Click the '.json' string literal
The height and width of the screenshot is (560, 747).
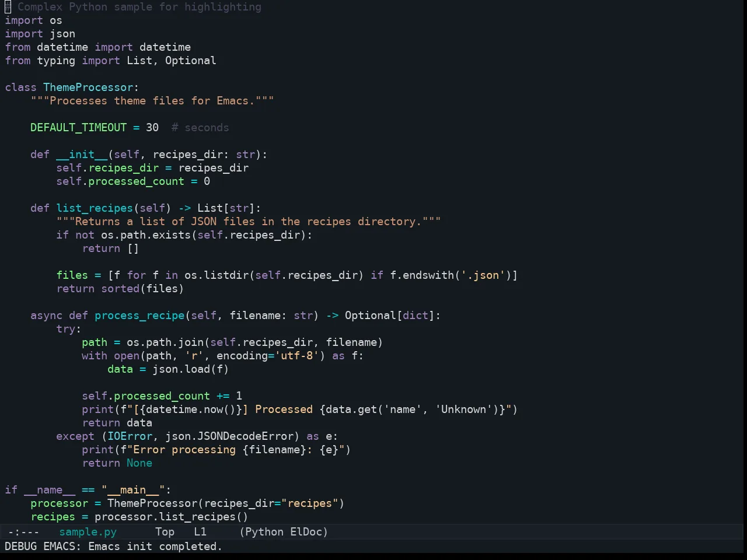(483, 275)
